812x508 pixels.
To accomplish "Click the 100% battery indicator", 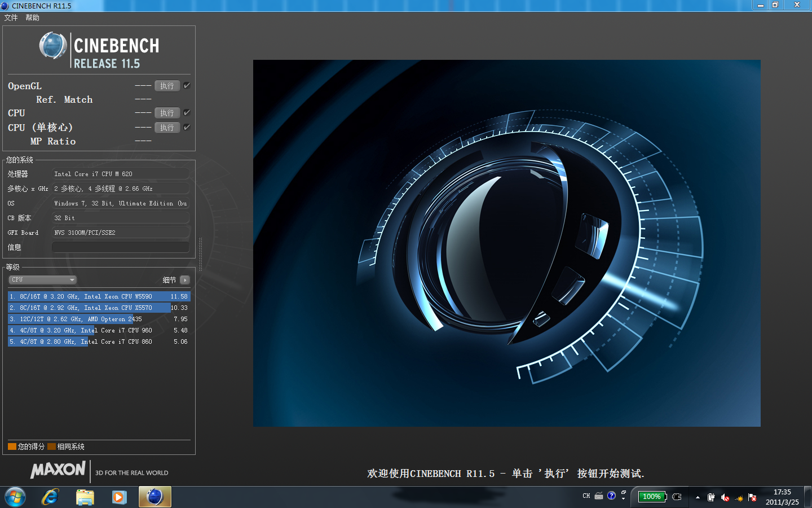I will 652,497.
